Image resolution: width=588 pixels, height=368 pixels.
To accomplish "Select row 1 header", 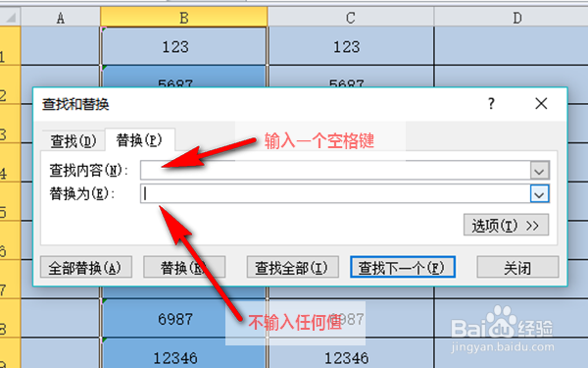I will [10, 46].
